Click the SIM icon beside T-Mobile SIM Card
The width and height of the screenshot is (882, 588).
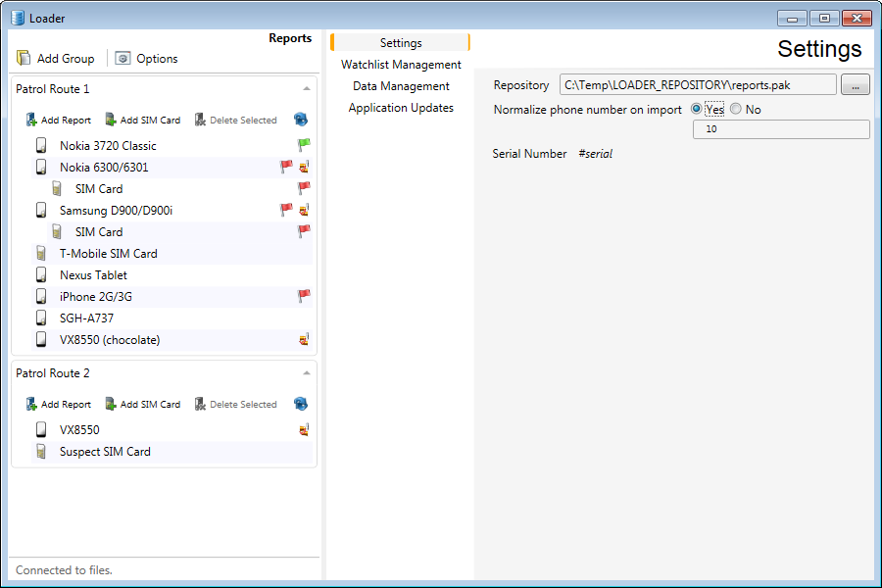point(41,253)
